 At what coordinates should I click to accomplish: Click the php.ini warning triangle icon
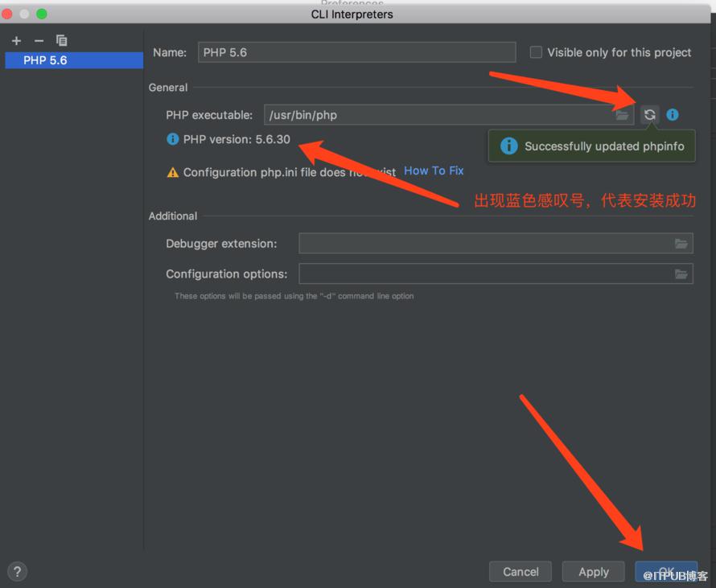click(173, 173)
